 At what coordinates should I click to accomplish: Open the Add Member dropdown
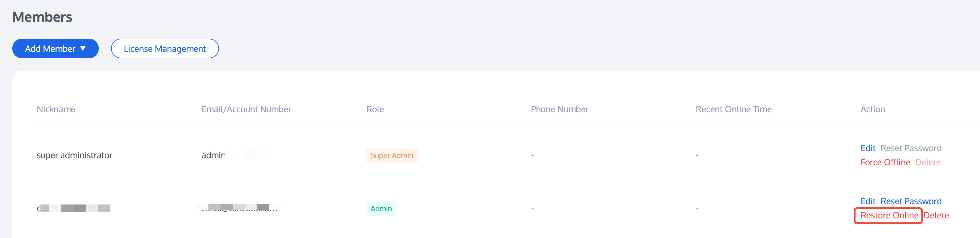point(55,49)
